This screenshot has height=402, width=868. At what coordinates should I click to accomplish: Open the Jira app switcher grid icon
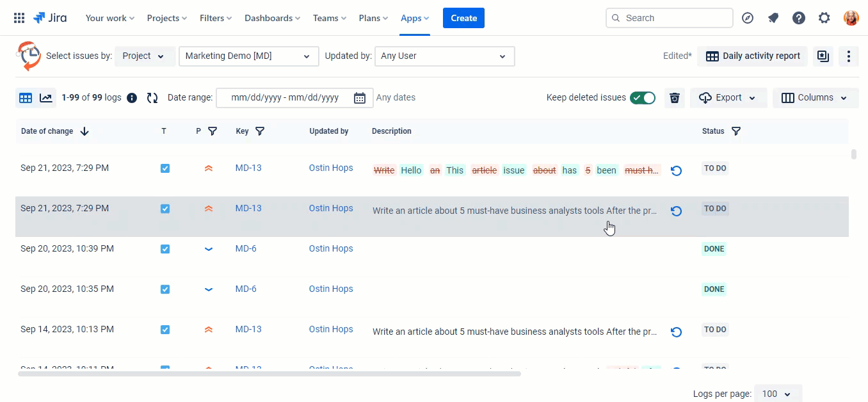tap(19, 18)
